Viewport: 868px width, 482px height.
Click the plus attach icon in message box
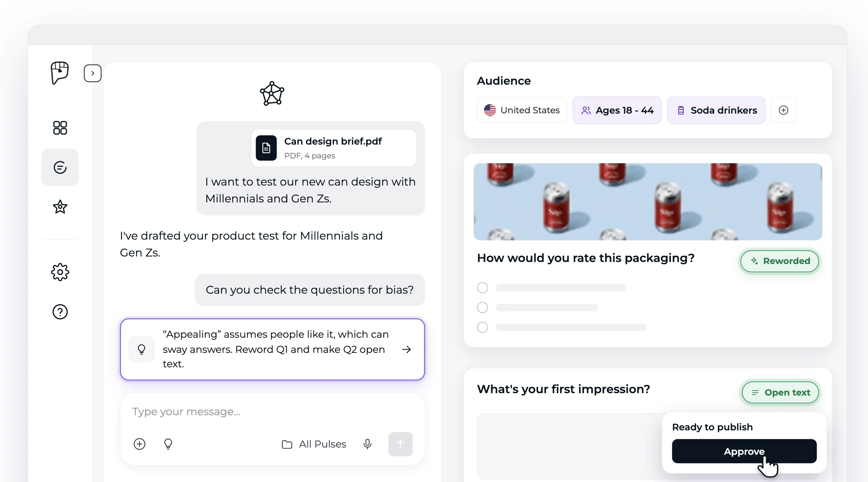[139, 444]
